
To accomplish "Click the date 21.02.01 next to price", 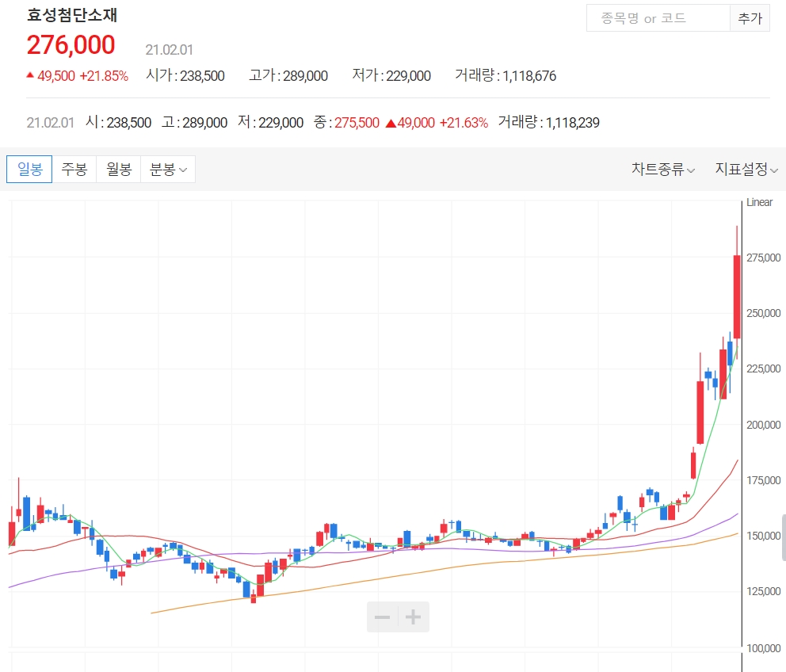I will pyautogui.click(x=169, y=50).
